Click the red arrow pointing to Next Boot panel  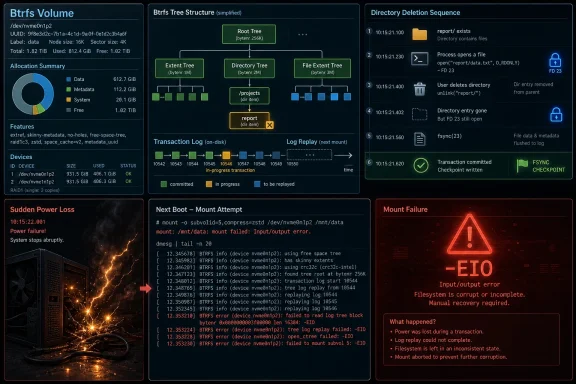click(x=145, y=288)
